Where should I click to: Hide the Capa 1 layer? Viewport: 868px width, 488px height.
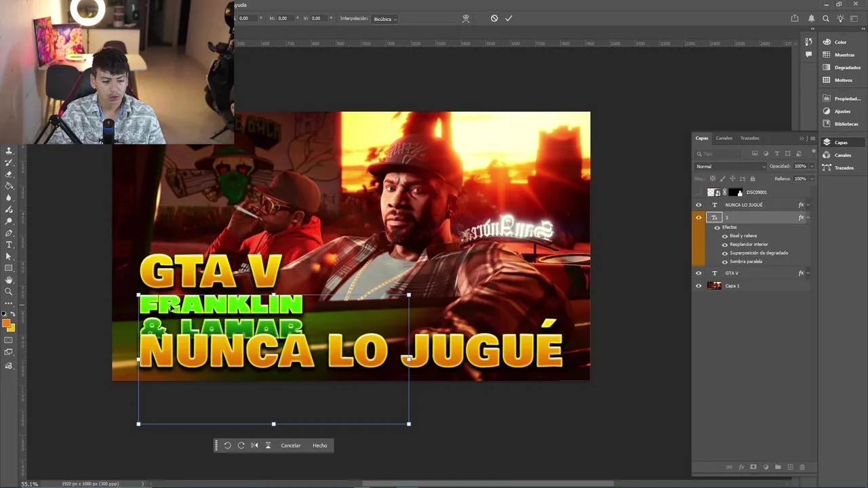pos(698,286)
